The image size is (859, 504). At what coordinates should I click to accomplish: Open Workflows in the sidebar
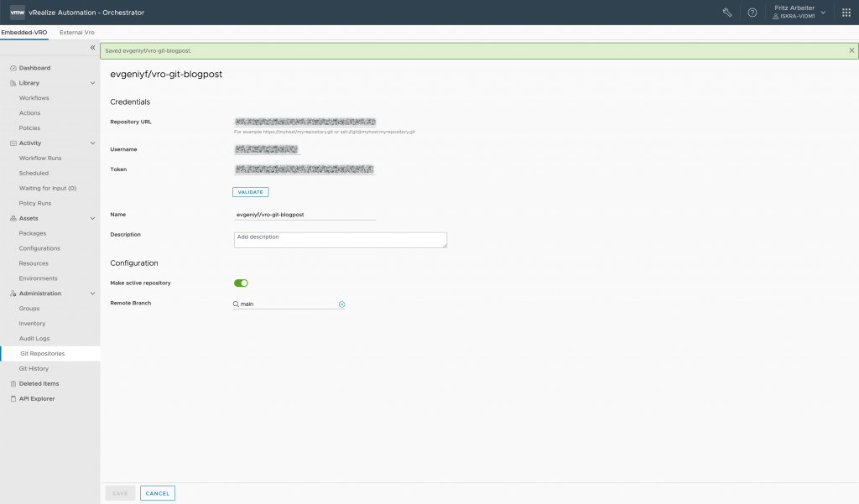(34, 98)
